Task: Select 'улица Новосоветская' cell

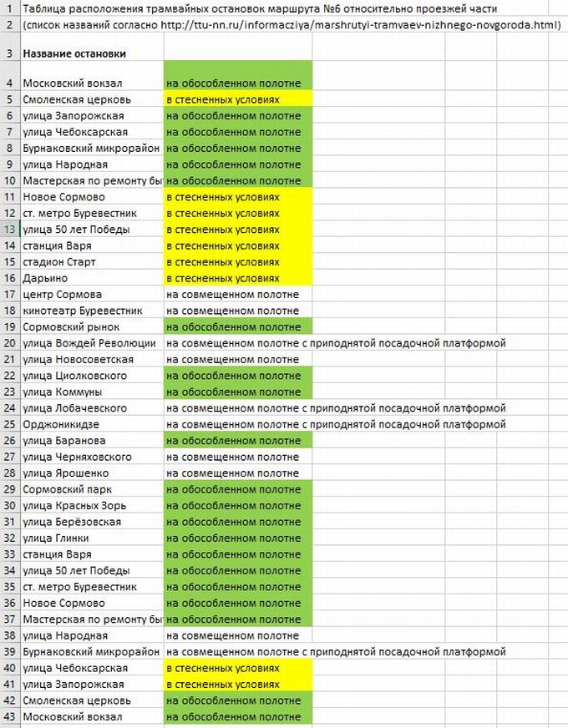Action: (92, 359)
